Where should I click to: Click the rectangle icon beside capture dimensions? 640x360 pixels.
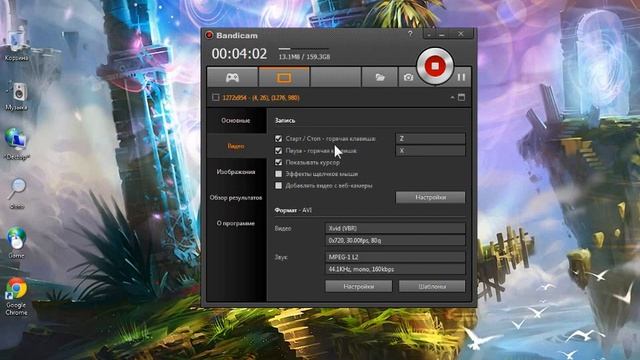click(216, 98)
